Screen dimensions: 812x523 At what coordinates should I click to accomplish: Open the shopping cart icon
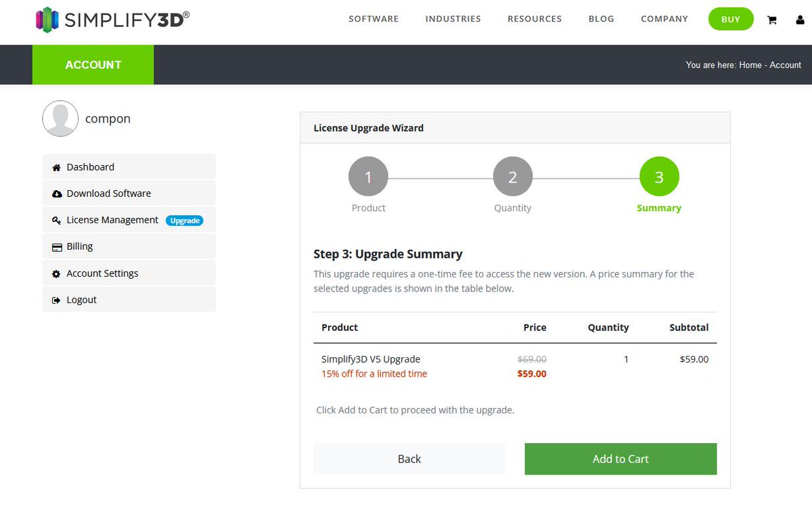(x=771, y=20)
